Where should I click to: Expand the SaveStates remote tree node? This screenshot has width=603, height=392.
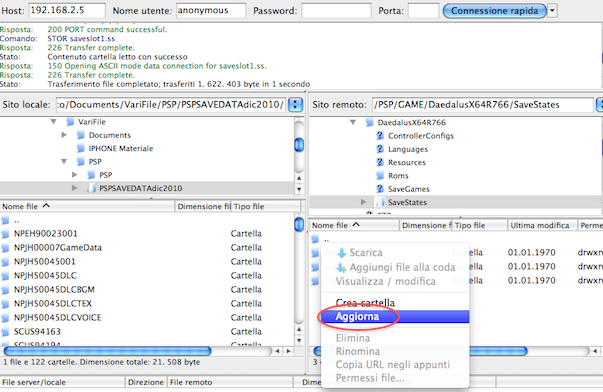(363, 202)
